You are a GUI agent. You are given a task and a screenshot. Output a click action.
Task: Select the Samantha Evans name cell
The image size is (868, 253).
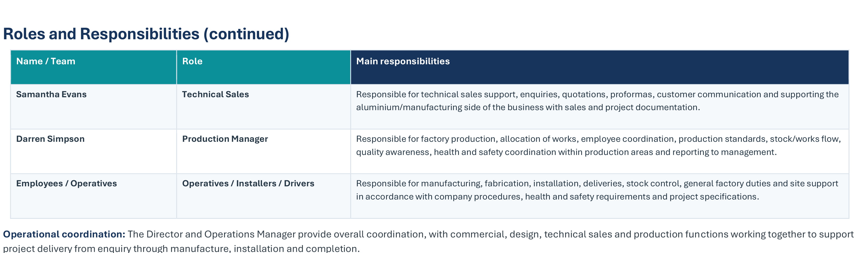coord(94,106)
